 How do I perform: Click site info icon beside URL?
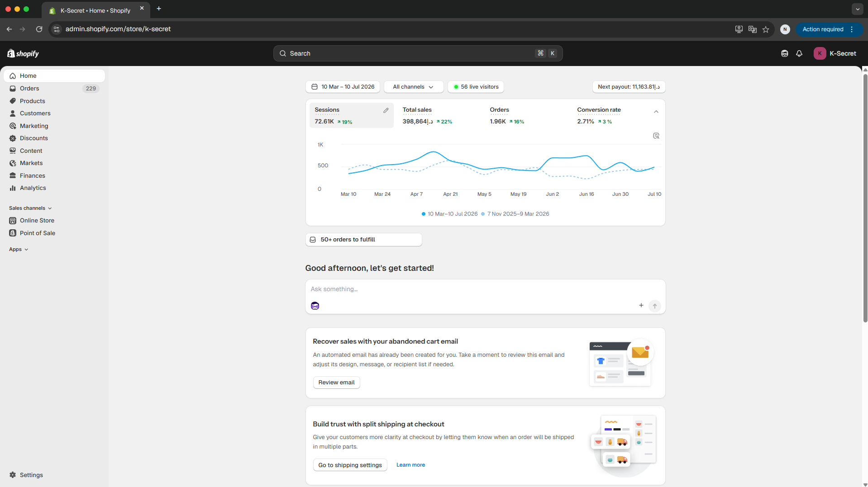click(57, 29)
